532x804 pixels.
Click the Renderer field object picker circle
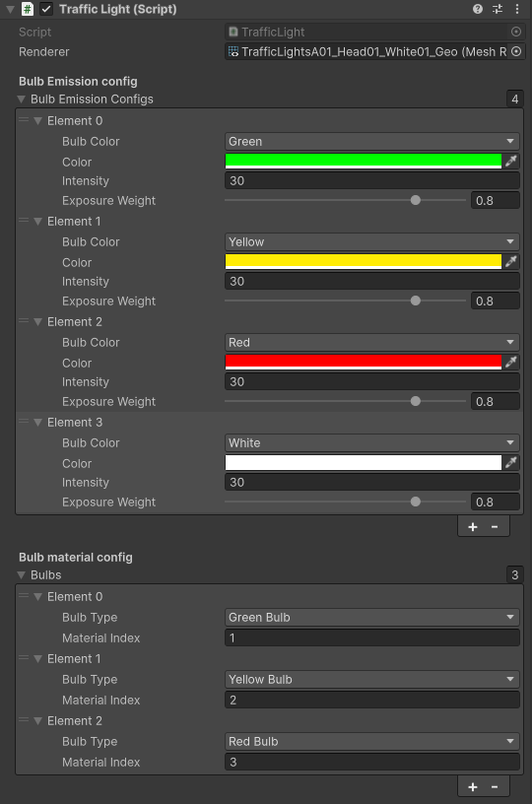point(516,51)
